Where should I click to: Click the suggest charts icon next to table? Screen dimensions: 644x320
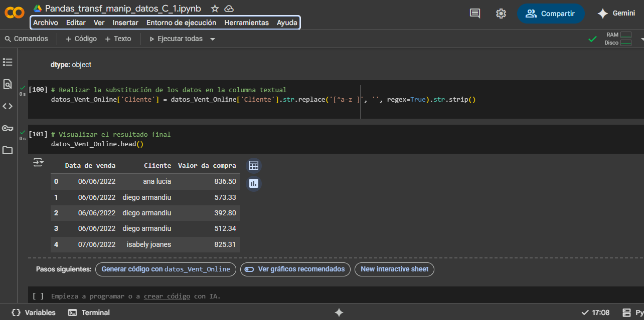(254, 183)
